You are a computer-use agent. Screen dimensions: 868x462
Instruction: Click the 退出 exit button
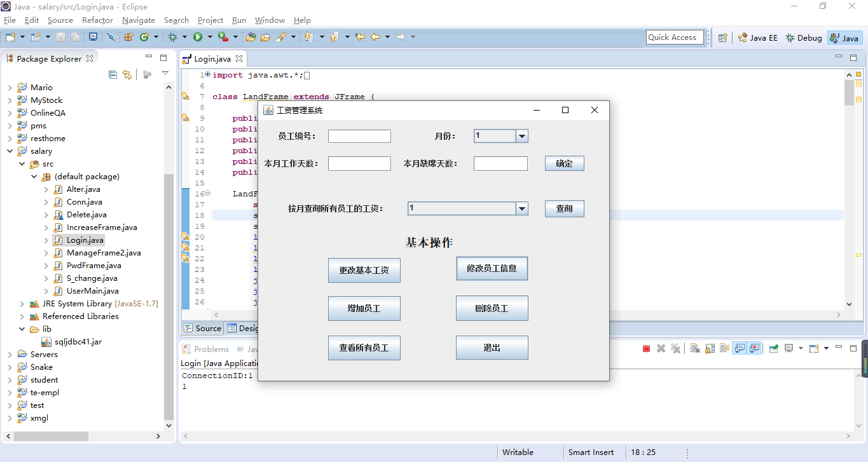tap(492, 348)
